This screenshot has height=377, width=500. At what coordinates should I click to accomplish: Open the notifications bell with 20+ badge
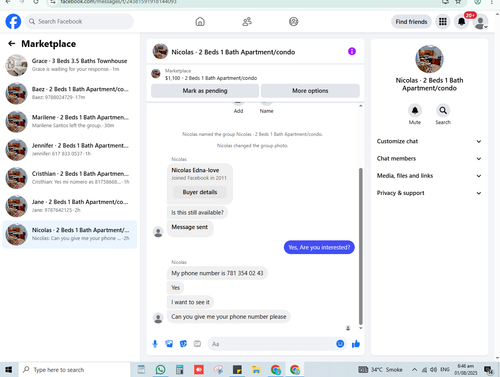462,22
